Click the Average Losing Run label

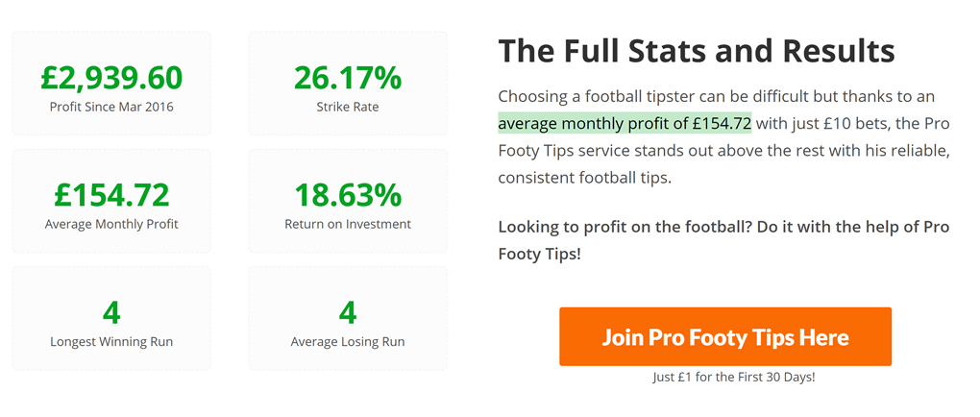[348, 342]
